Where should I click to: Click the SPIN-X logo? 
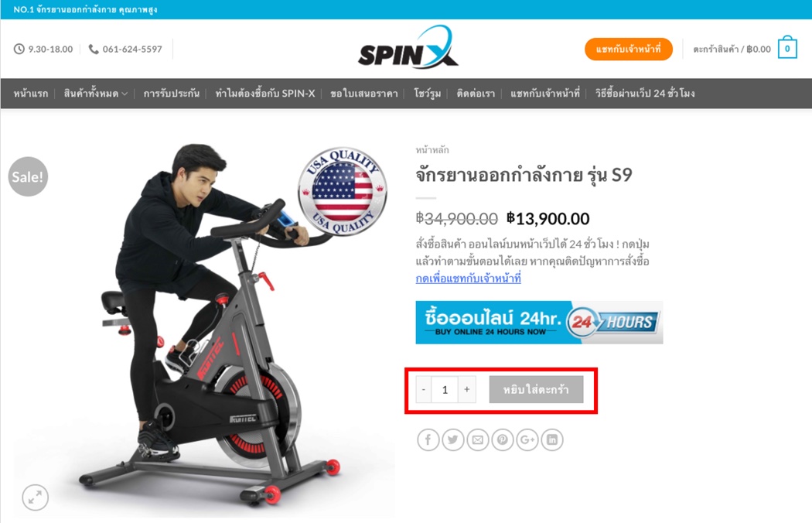408,48
